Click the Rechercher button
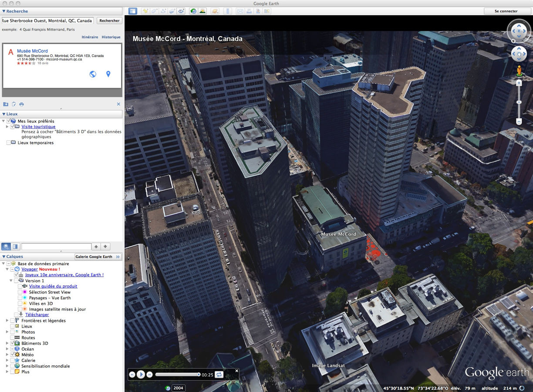The height and width of the screenshot is (392, 533). pyautogui.click(x=109, y=20)
